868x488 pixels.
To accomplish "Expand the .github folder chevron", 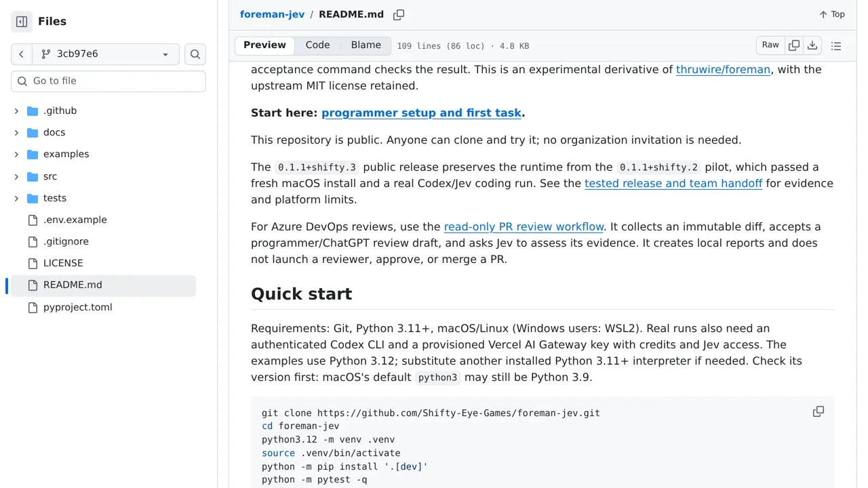I will [x=16, y=110].
